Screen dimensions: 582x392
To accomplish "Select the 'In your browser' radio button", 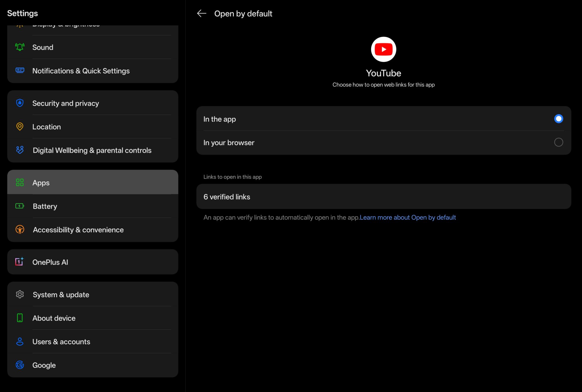I will pos(558,142).
